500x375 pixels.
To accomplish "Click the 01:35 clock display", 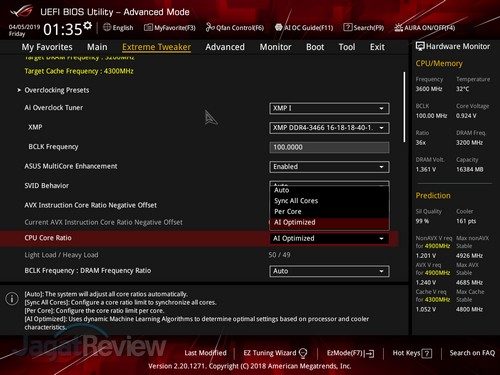I will [62, 29].
